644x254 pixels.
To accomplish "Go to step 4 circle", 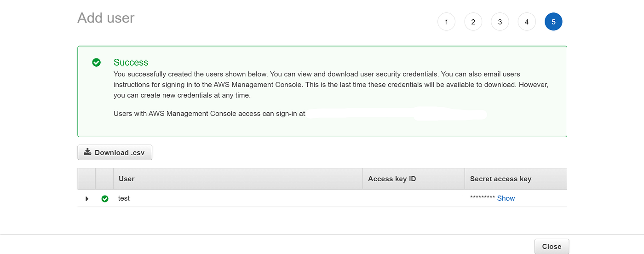I will pos(526,22).
